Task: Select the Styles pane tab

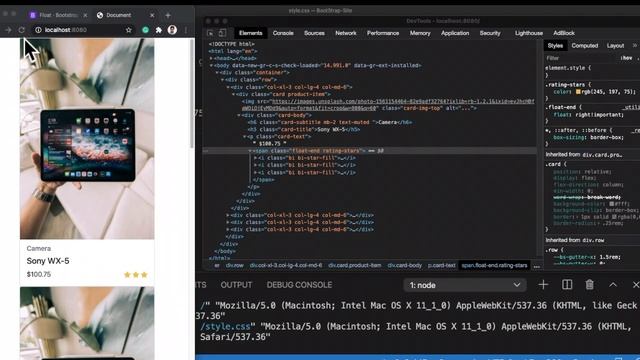Action: [x=555, y=46]
